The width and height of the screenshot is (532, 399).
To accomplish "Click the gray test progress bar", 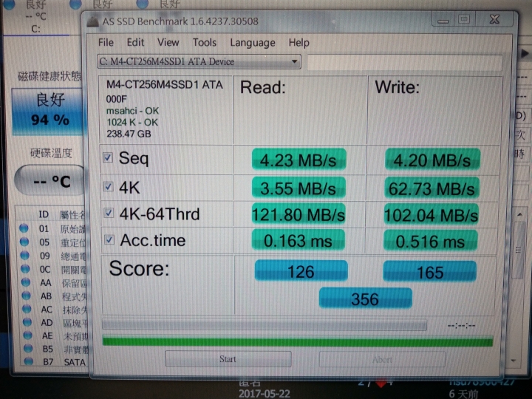I will click(265, 324).
